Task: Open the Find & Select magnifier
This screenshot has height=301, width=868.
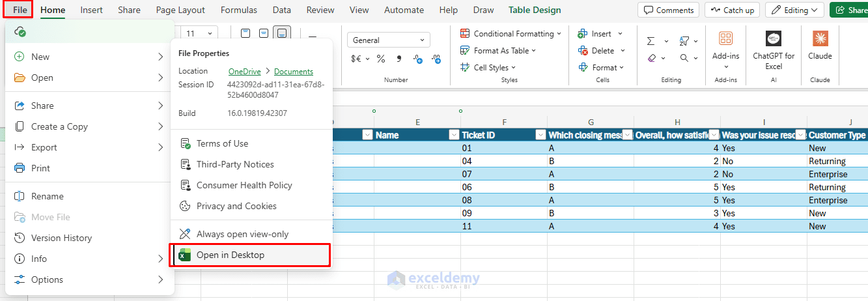Action: click(x=684, y=58)
